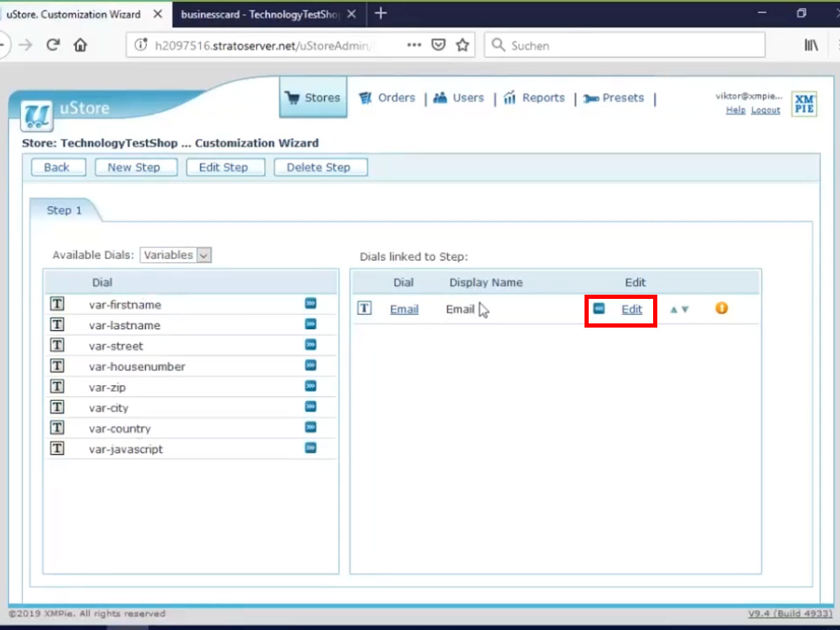Viewport: 840px width, 630px height.
Task: Click the XMPie logo
Action: pyautogui.click(x=804, y=104)
